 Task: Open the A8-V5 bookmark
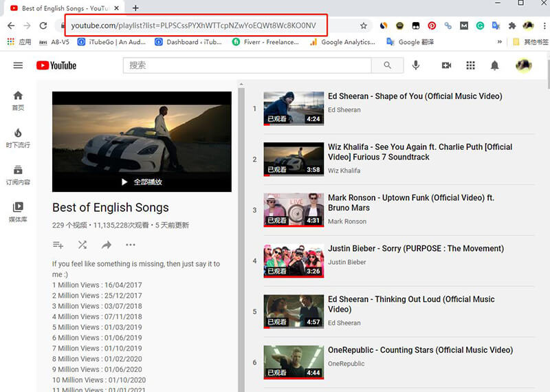(54, 42)
